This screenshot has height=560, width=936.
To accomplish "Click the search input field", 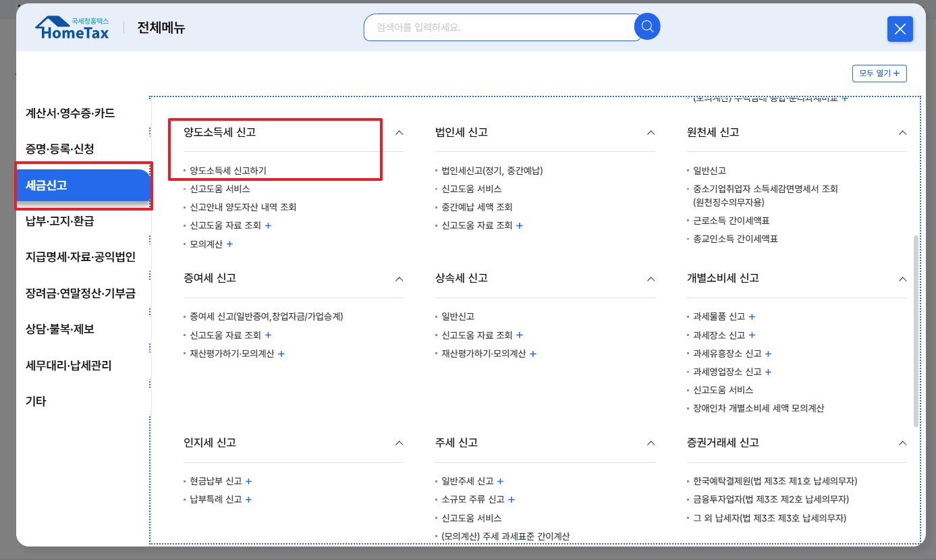I will [x=499, y=27].
